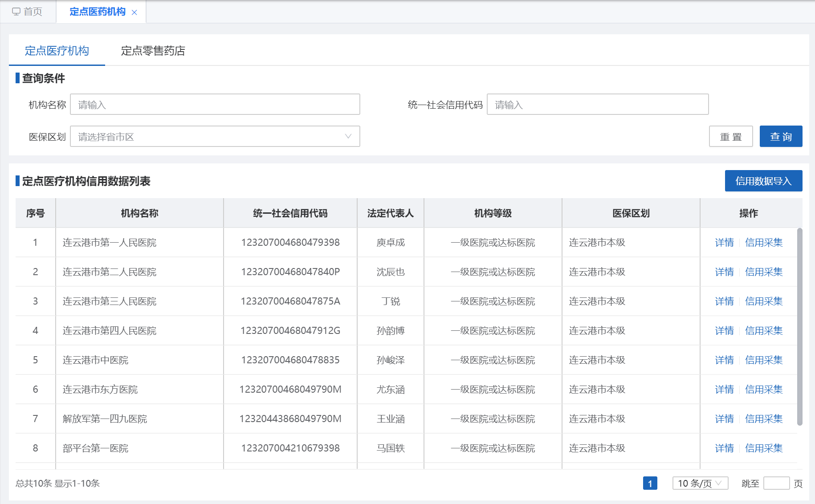Select the code 12320700468047875A
Viewport: 815px width, 504px height.
(290, 301)
